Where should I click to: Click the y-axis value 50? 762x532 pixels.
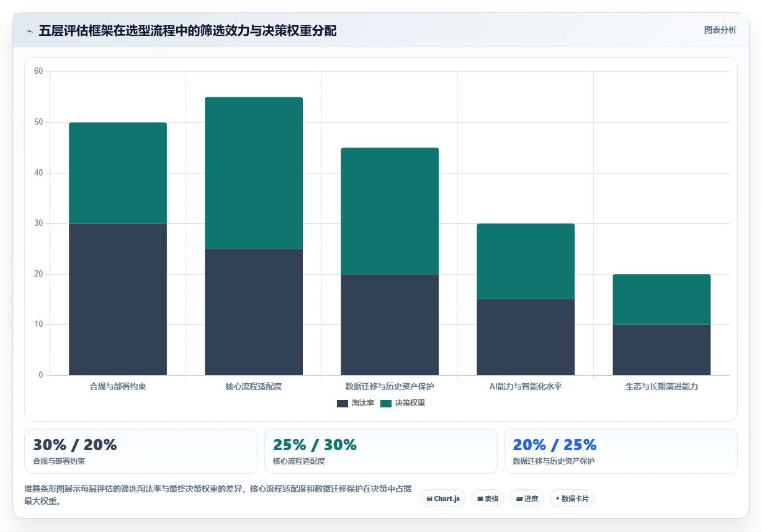click(x=38, y=122)
